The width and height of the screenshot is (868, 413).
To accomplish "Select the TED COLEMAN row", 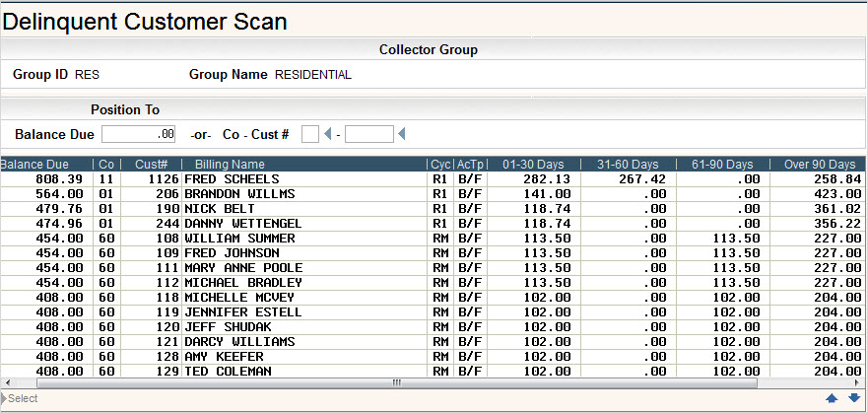I will pos(432,371).
